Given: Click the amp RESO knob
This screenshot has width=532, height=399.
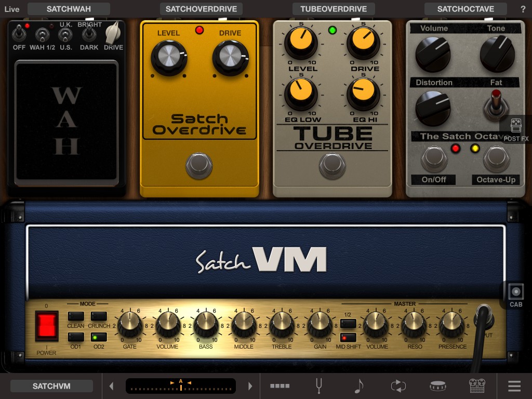Looking at the screenshot, I should tap(414, 324).
